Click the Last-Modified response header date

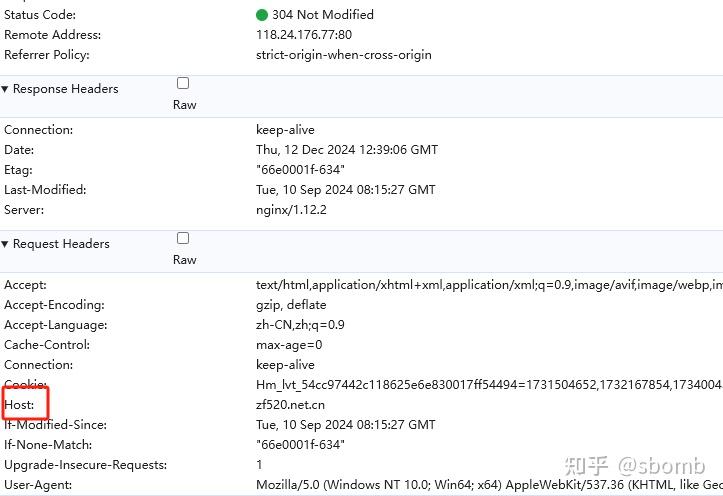pyautogui.click(x=346, y=190)
